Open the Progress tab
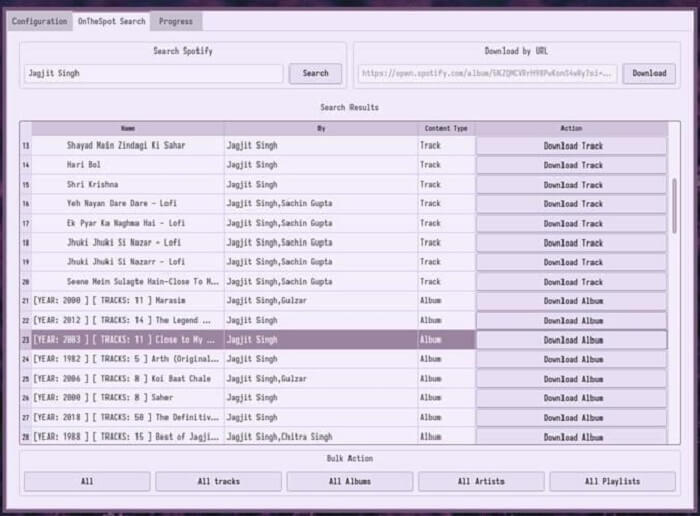Image resolution: width=700 pixels, height=516 pixels. click(x=176, y=21)
